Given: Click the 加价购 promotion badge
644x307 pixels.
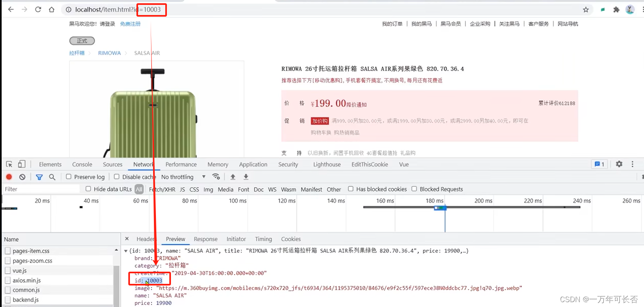Looking at the screenshot, I should tap(320, 121).
